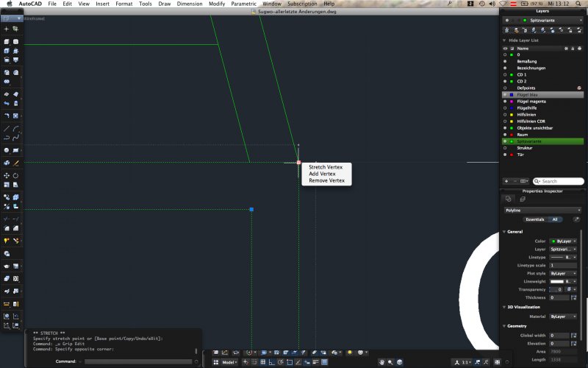This screenshot has height=368, width=588.
Task: Click the annotation scale 1:1 button
Action: [x=465, y=362]
